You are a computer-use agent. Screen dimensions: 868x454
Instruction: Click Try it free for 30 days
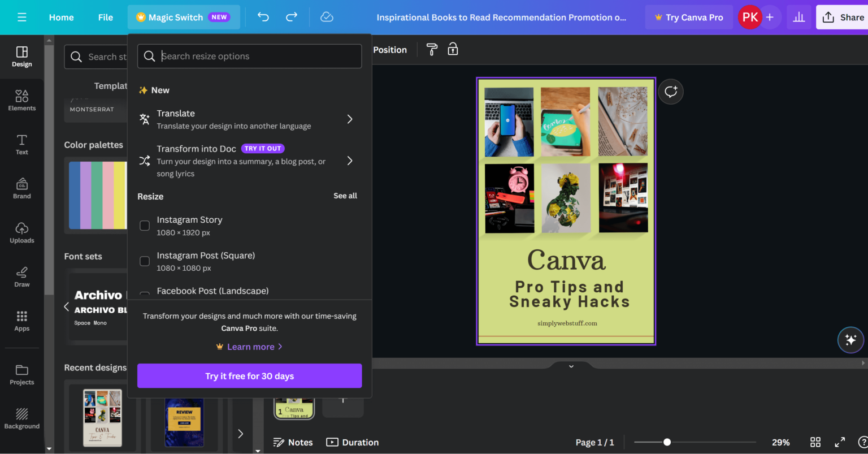point(249,376)
